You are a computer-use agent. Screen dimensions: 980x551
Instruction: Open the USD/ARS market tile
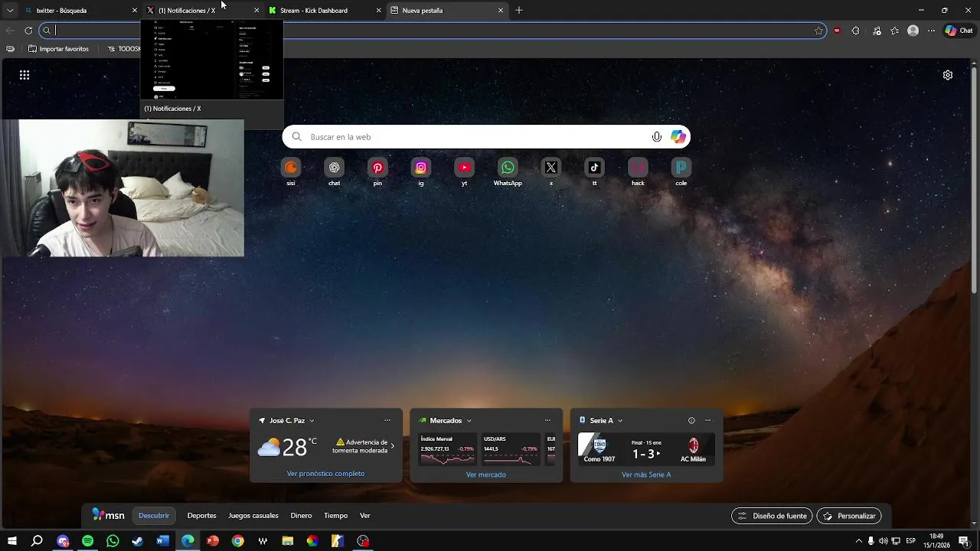coord(511,450)
